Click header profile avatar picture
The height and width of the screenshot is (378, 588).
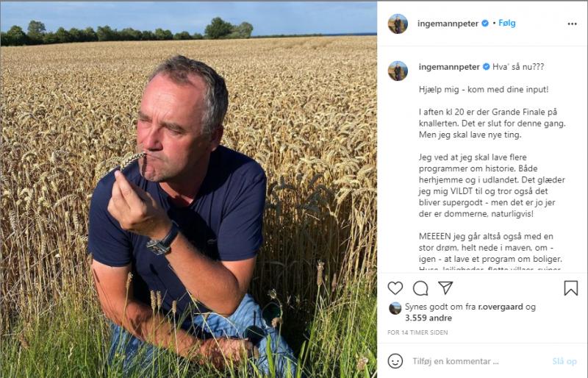(398, 24)
